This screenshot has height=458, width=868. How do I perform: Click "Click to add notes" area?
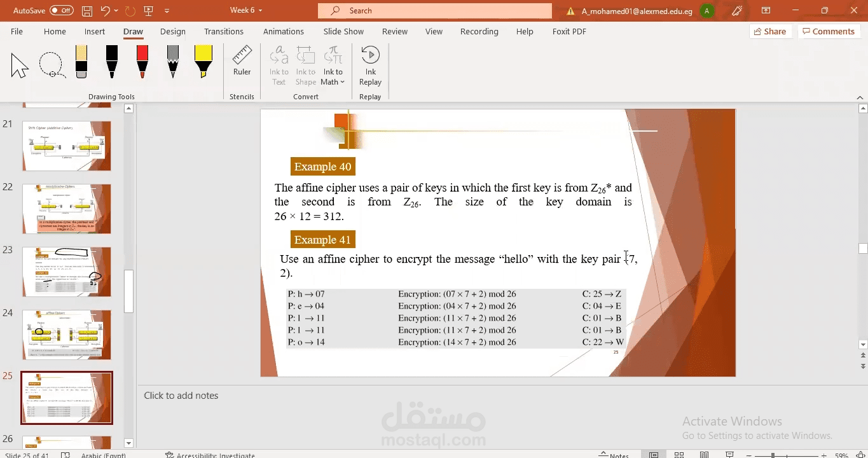(181, 396)
